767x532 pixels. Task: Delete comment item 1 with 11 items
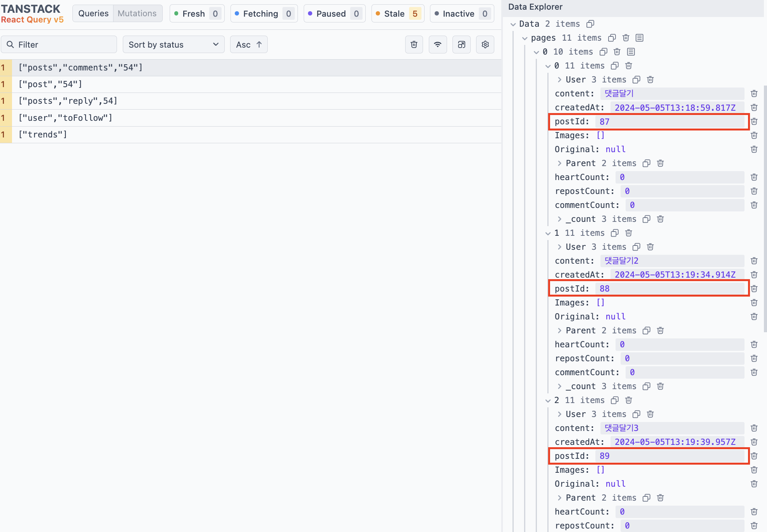coord(629,233)
